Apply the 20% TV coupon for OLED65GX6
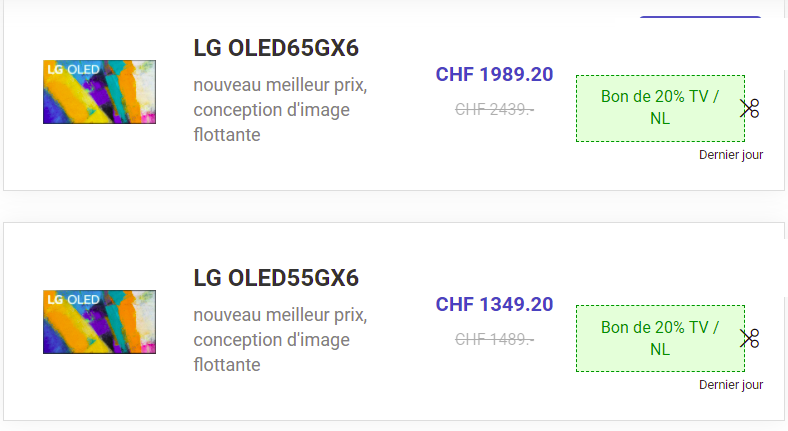 (660, 109)
